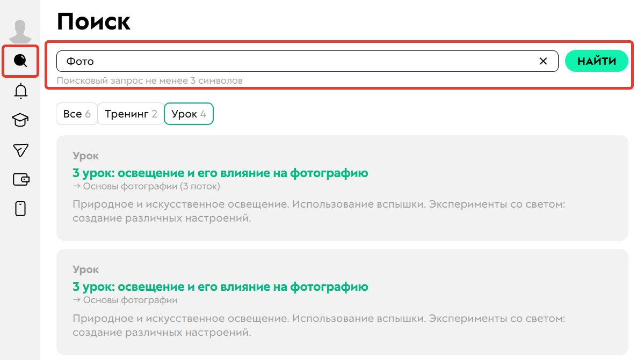644x360 pixels.
Task: Open the mobile app section icon
Action: (20, 209)
